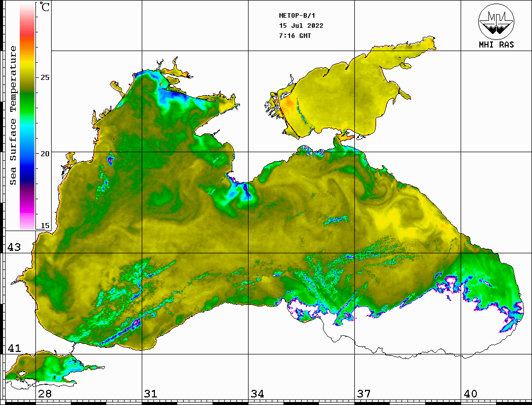Image resolution: width=532 pixels, height=405 pixels.
Task: Click longitude label '37'
Action: point(364,394)
